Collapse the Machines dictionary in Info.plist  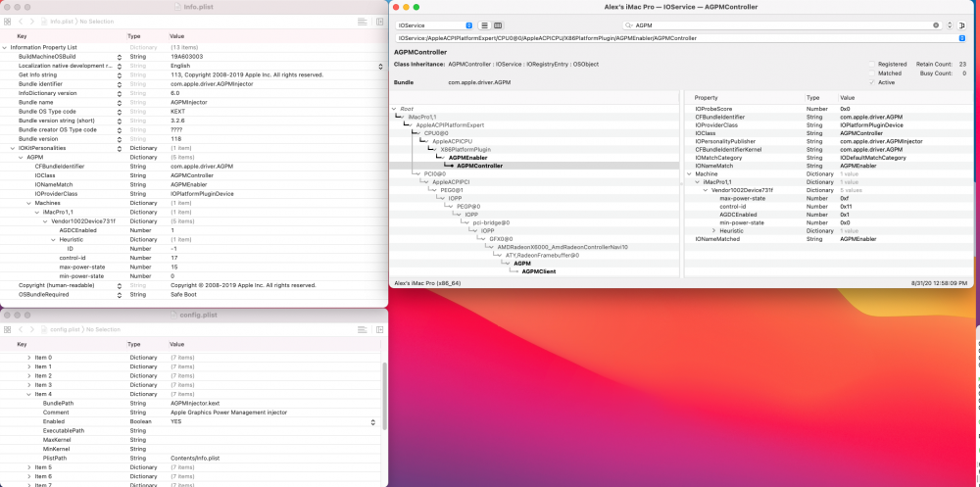click(28, 203)
